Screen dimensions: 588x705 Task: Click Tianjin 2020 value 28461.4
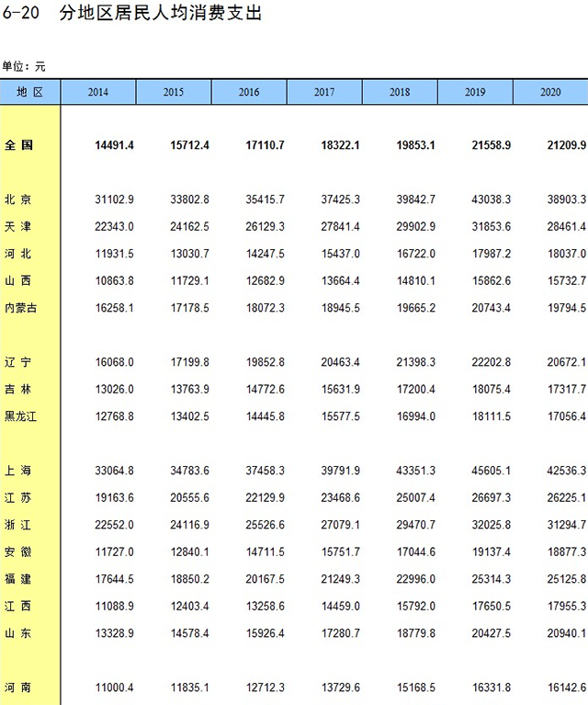(x=567, y=227)
